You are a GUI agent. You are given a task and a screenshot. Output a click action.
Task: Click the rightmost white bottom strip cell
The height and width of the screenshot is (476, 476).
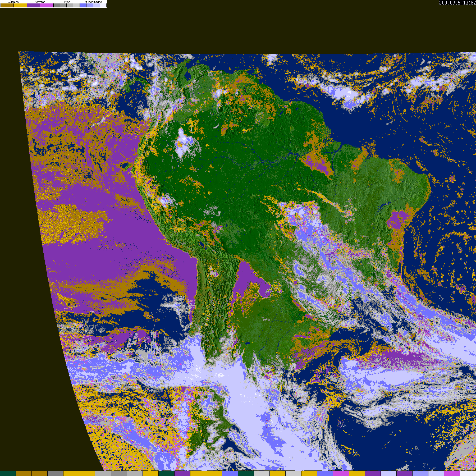pos(468,473)
